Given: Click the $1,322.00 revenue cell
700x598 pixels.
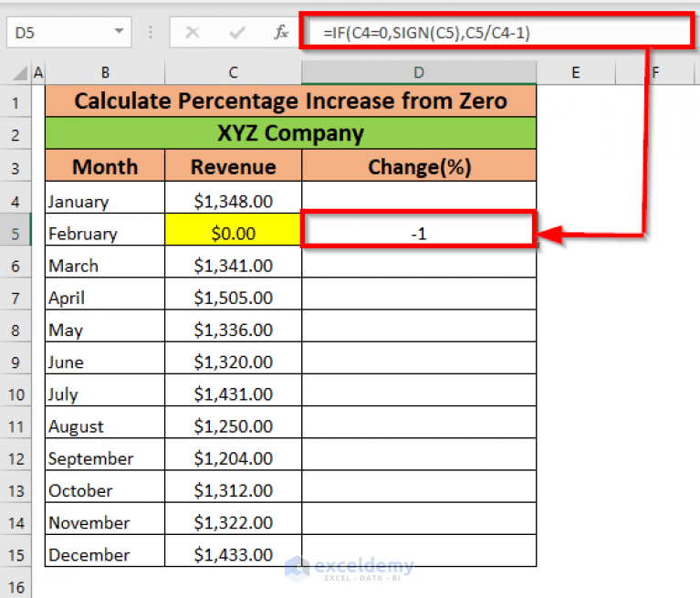Looking at the screenshot, I should pyautogui.click(x=233, y=519).
